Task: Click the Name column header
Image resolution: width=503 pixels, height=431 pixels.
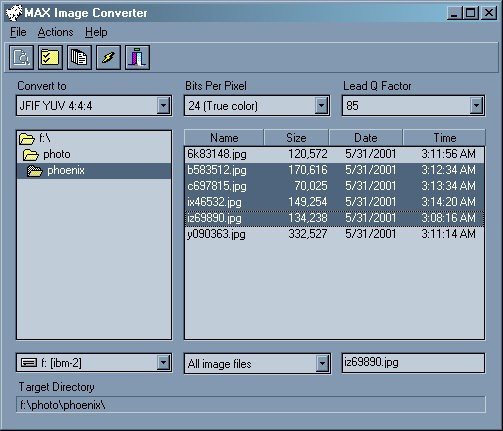Action: [224, 138]
